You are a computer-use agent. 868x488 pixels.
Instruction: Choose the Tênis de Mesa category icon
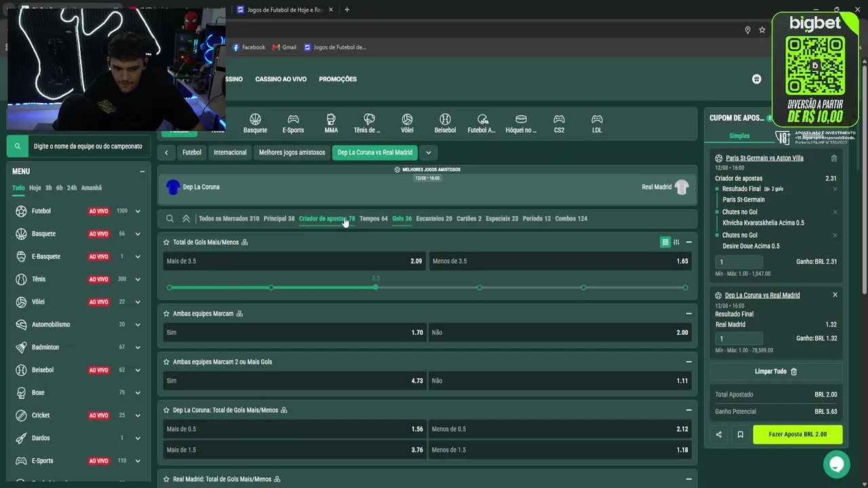368,123
